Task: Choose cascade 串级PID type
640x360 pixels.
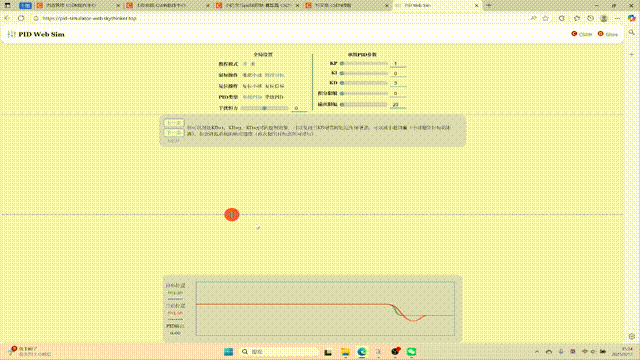Action: (x=274, y=97)
